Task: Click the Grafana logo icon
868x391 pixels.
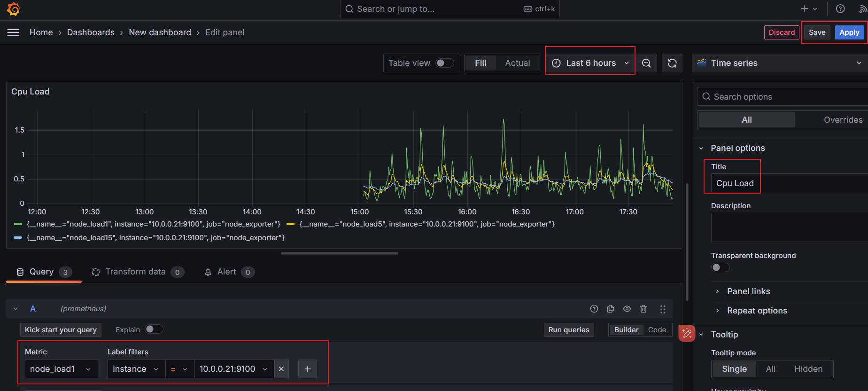Action: click(x=14, y=9)
